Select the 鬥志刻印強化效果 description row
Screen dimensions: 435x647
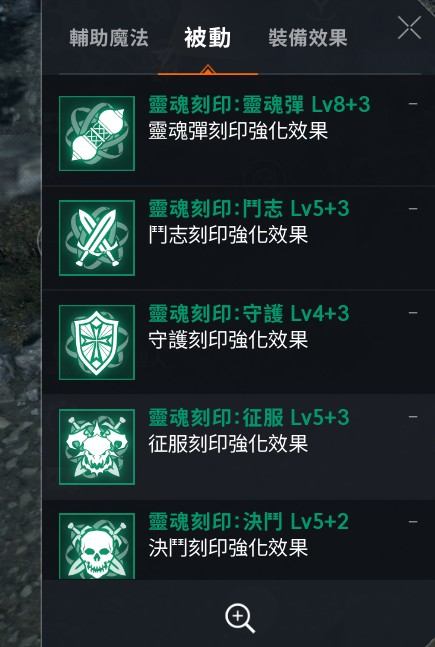pyautogui.click(x=228, y=235)
